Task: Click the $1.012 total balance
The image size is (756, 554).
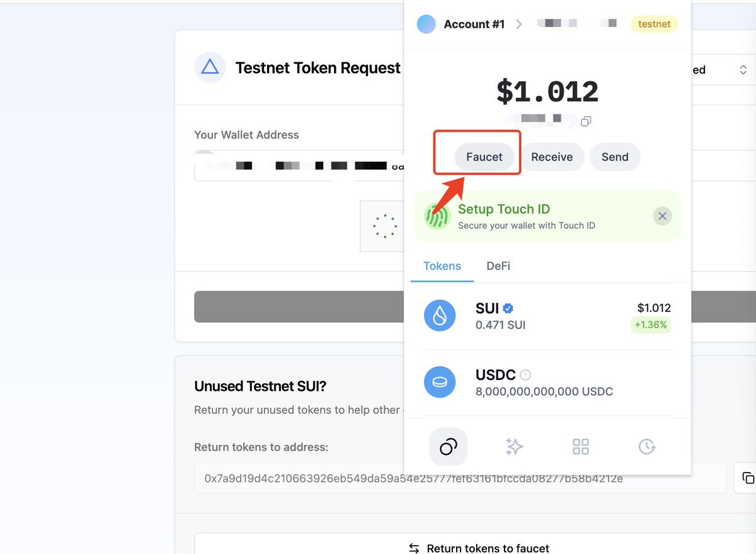Action: (x=547, y=92)
